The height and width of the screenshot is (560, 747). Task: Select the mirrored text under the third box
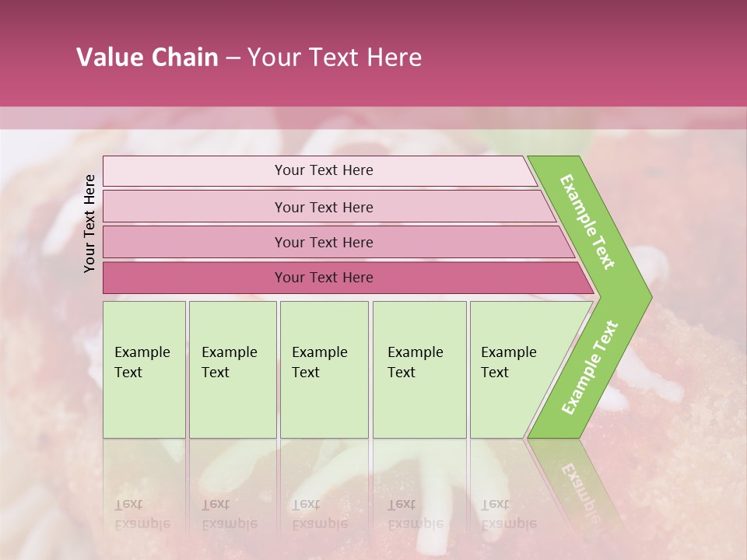click(320, 515)
